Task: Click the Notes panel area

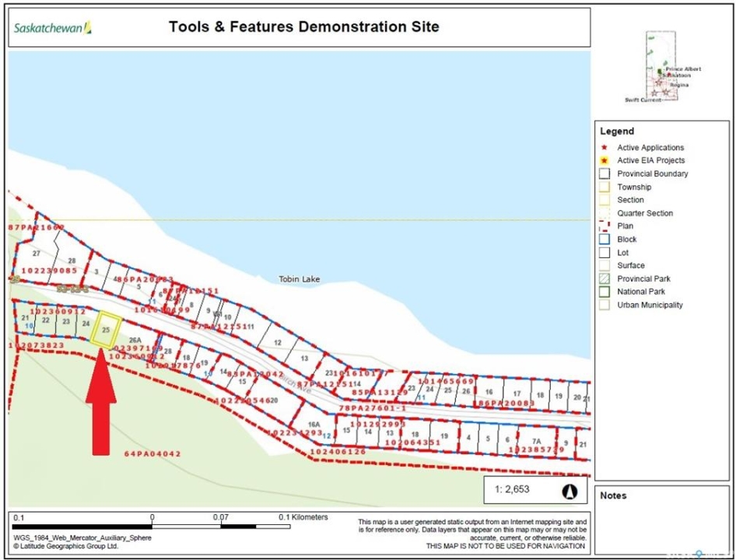Action: click(x=661, y=520)
